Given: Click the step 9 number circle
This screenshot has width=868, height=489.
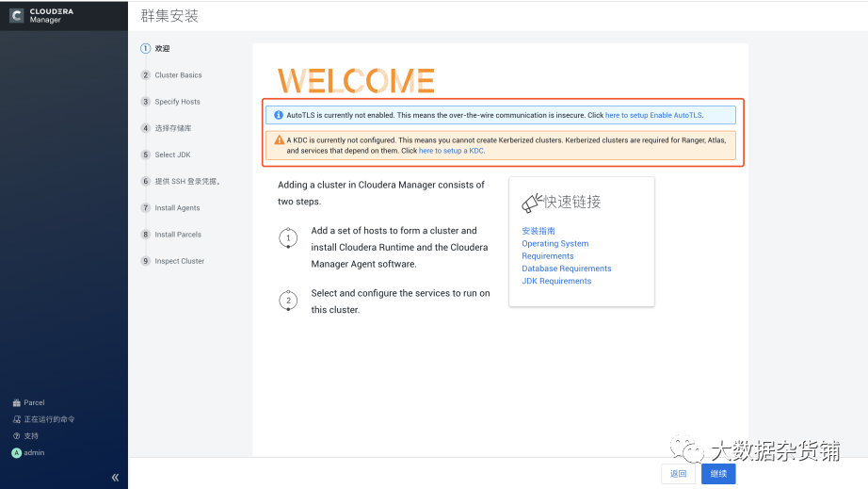Looking at the screenshot, I should [x=146, y=261].
